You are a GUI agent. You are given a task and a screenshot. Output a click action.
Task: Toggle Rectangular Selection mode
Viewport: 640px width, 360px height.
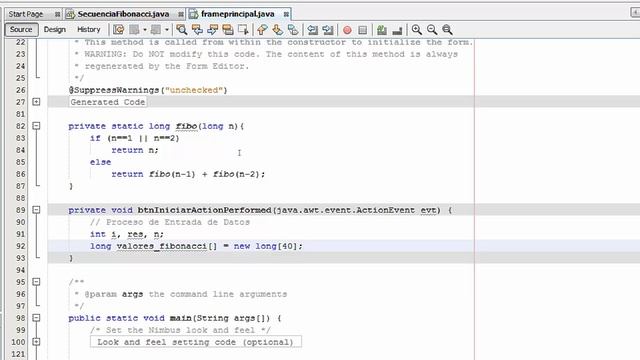[x=243, y=29]
